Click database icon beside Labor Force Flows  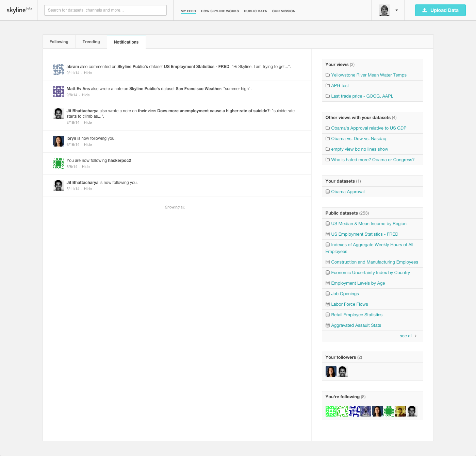pos(328,304)
